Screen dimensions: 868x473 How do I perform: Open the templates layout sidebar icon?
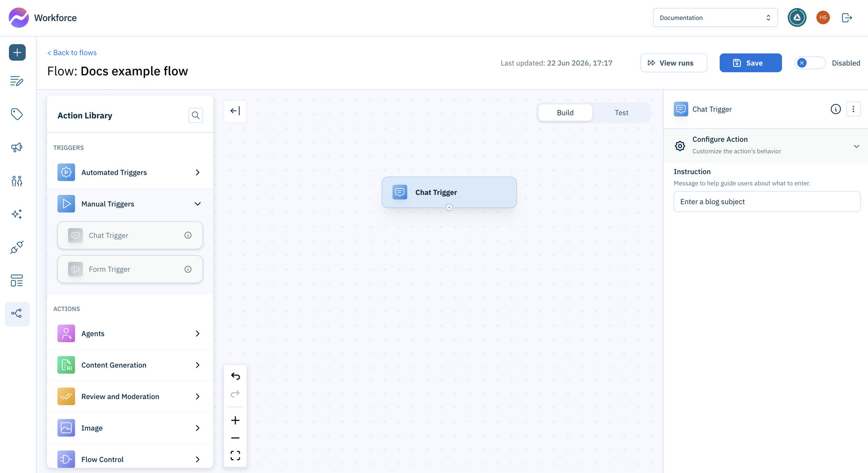(17, 280)
